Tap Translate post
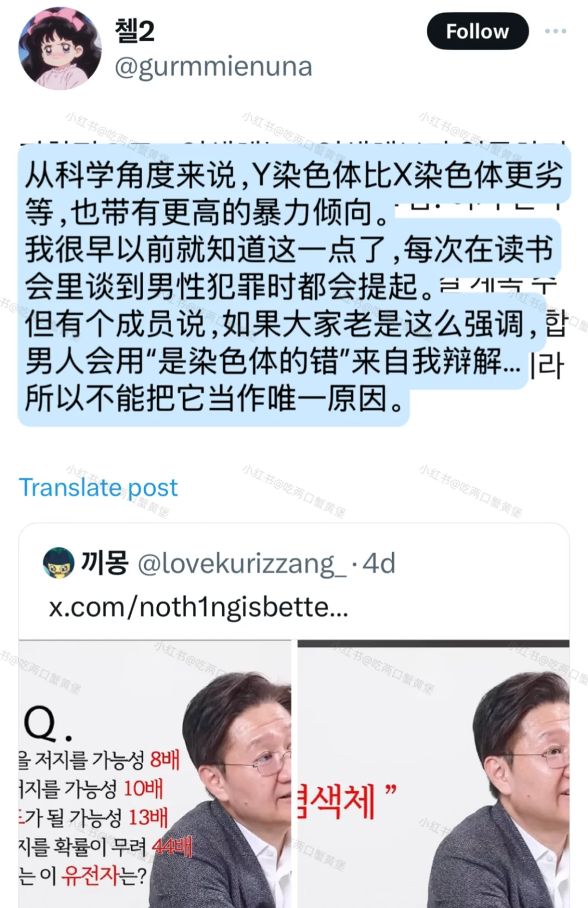Screen dimensions: 588x908 point(99,487)
